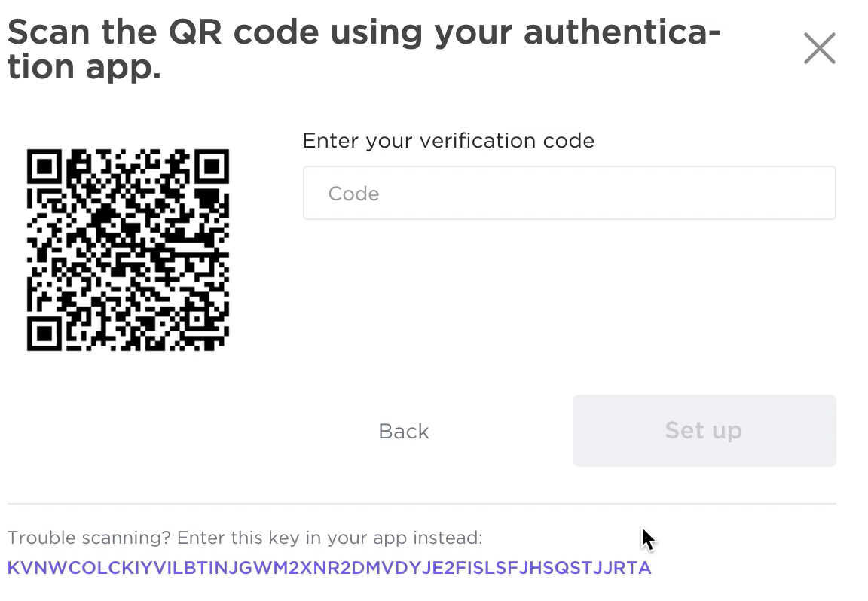Click the top-left finder square of the QR code
This screenshot has width=868, height=601.
(x=44, y=166)
